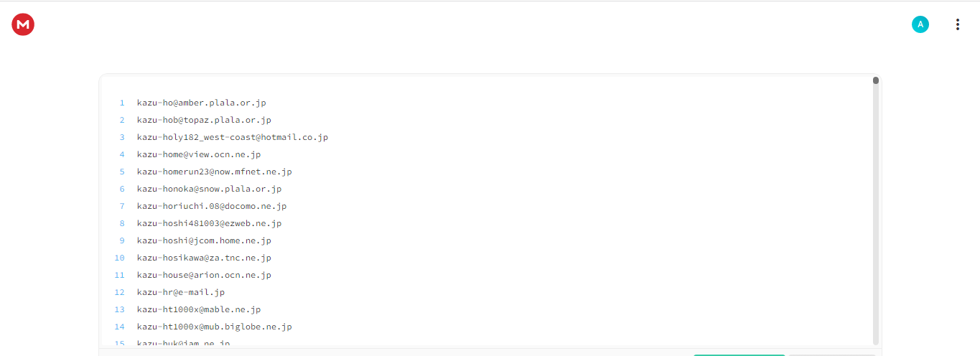The height and width of the screenshot is (356, 980).
Task: Click the editor's vertical scrollbar thumb
Action: pyautogui.click(x=876, y=80)
